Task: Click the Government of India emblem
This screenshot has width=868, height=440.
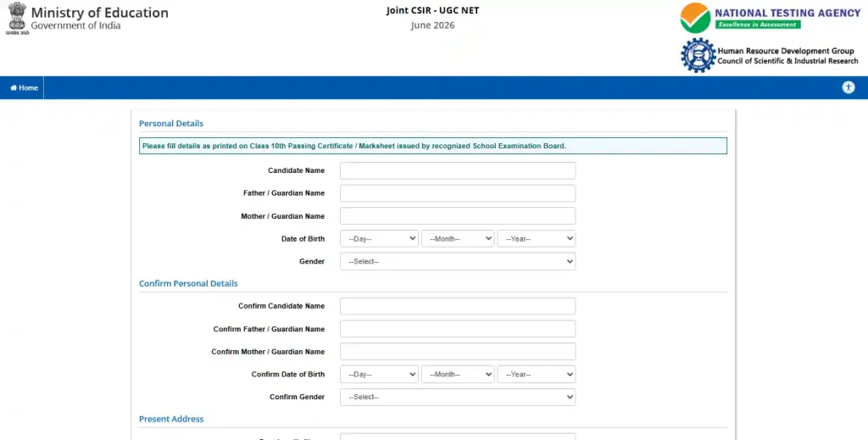Action: 17,18
